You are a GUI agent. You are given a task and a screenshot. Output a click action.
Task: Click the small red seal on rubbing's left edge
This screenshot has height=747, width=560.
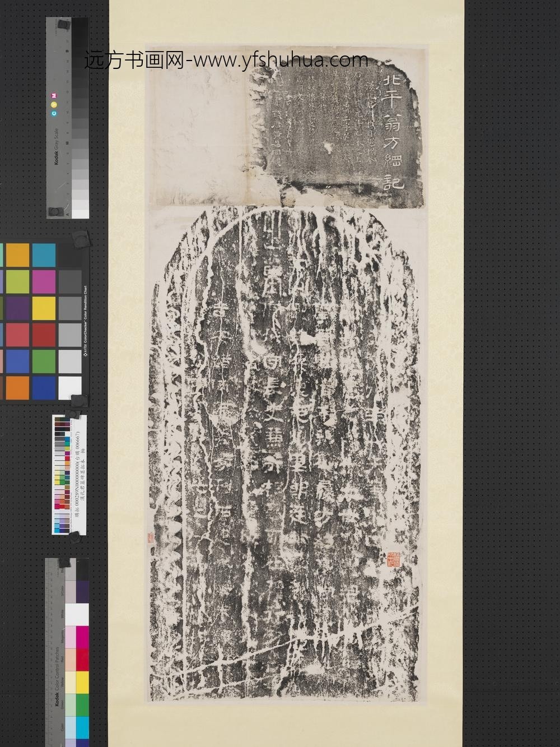click(x=150, y=537)
